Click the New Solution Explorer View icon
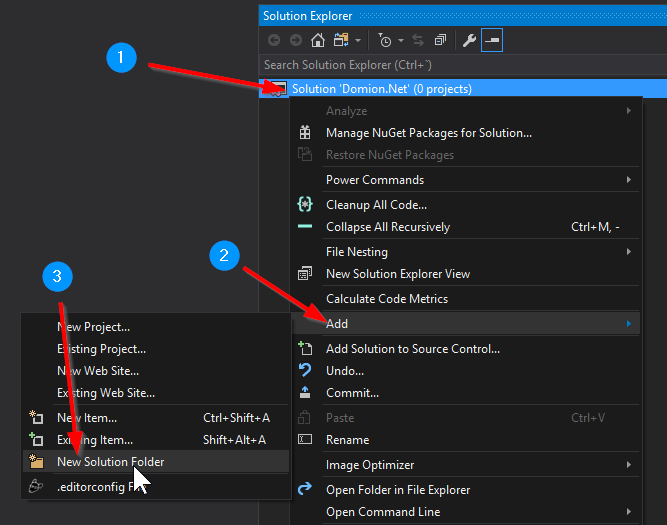The image size is (667, 525). 305,273
